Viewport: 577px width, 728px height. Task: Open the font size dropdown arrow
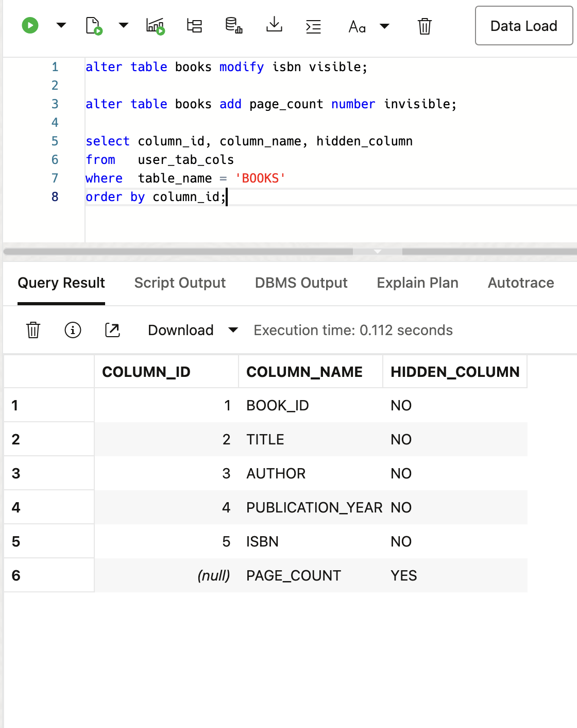(x=384, y=26)
